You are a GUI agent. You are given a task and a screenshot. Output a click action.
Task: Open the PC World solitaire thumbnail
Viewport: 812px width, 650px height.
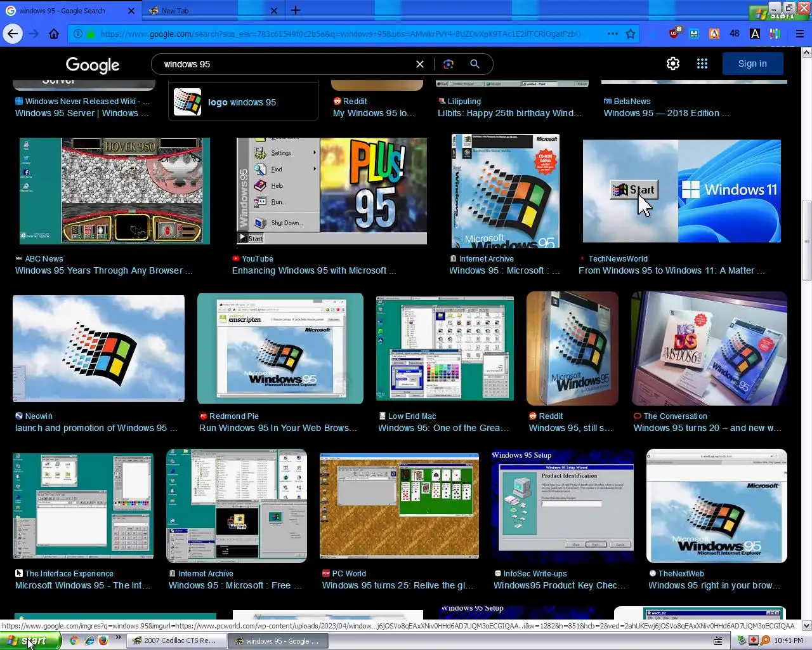399,506
